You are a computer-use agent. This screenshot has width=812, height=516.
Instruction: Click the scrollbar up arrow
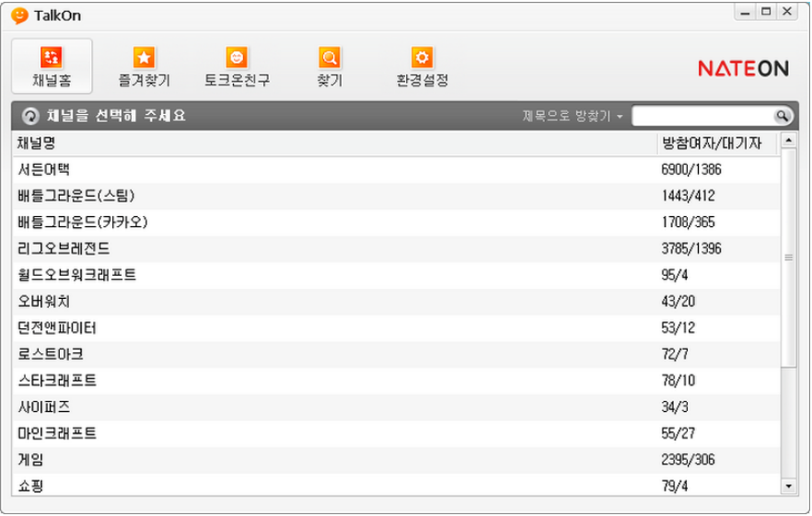[x=788, y=140]
